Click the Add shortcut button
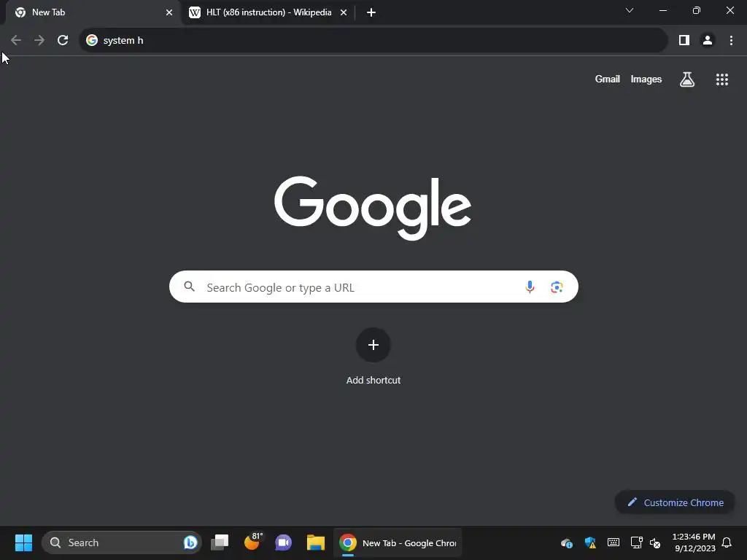The image size is (747, 560). pos(373,356)
